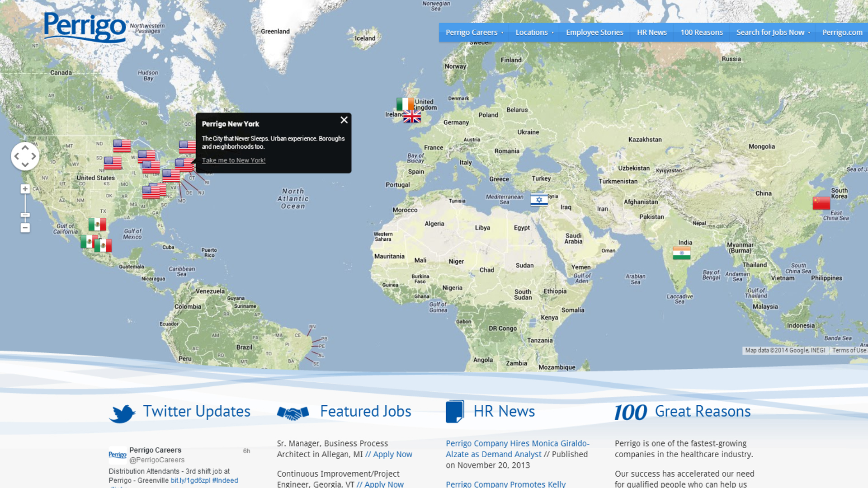Screen dimensions: 868x488
Task: Click the Map data ©2014 Google attribution
Action: [x=785, y=350]
